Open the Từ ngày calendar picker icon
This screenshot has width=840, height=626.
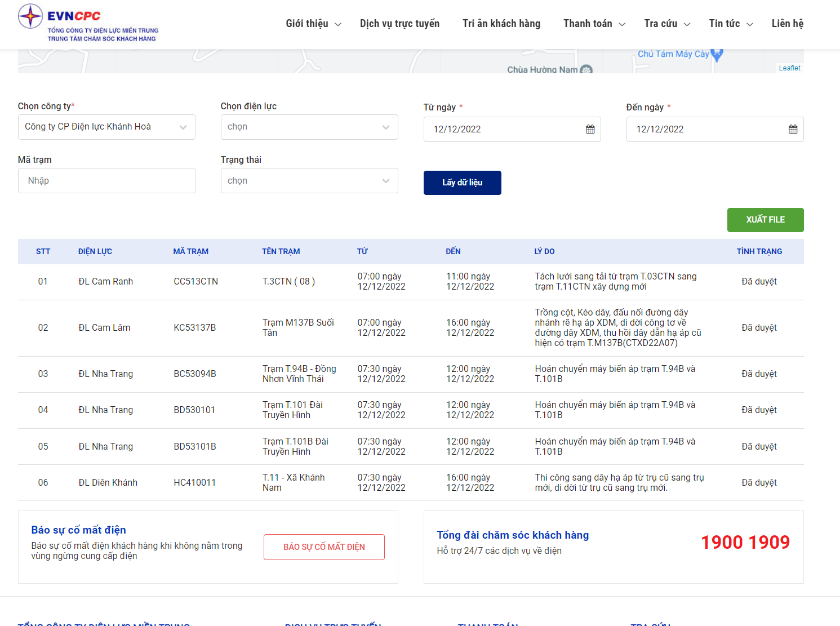[x=590, y=130]
